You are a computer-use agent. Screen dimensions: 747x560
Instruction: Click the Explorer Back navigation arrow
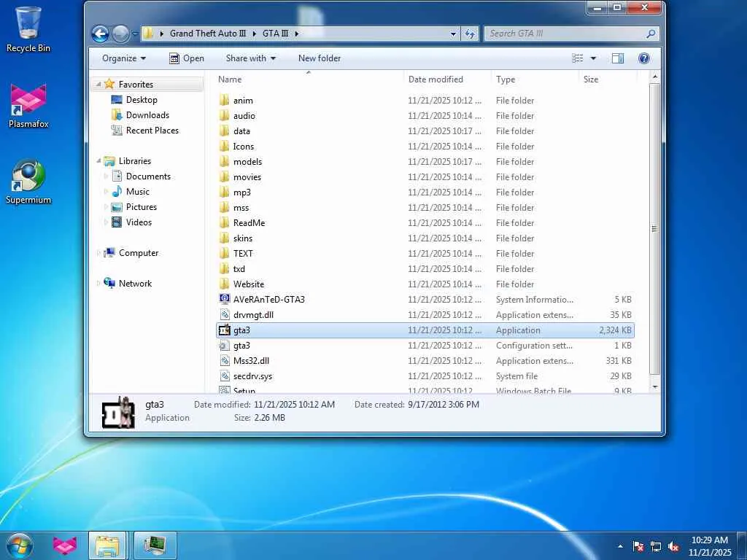(100, 34)
